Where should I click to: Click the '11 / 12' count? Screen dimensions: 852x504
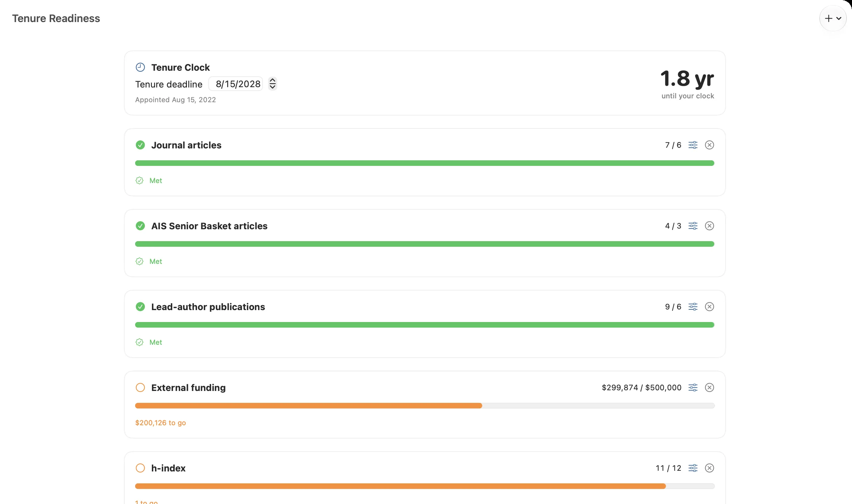coord(669,468)
